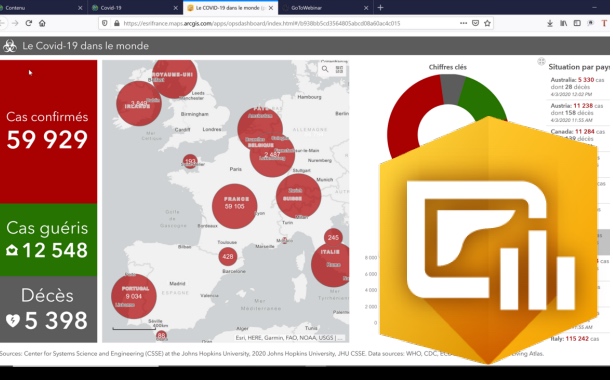Select the 245 map marker above Italie
613x380 pixels.
pyautogui.click(x=333, y=237)
